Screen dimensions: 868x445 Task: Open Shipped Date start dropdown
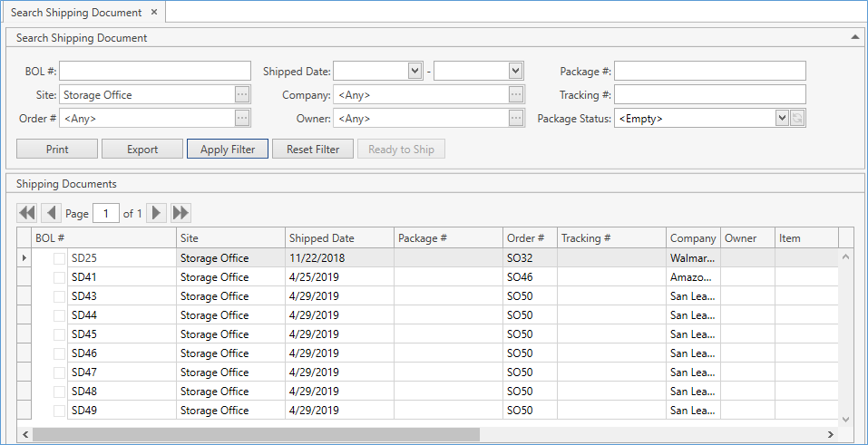[x=415, y=71]
